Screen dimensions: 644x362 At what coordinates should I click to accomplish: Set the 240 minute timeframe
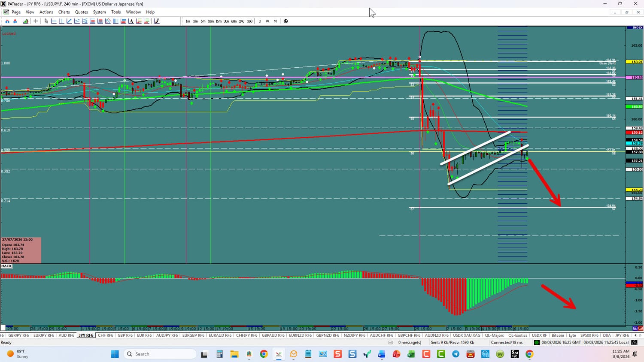click(242, 21)
